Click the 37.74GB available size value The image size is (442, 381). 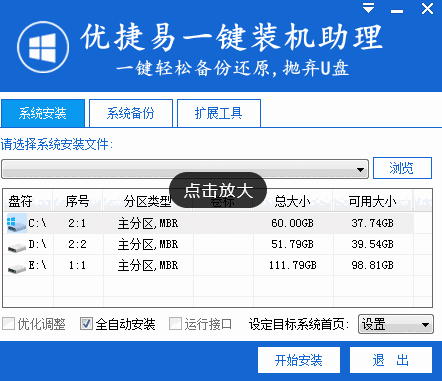coord(372,223)
